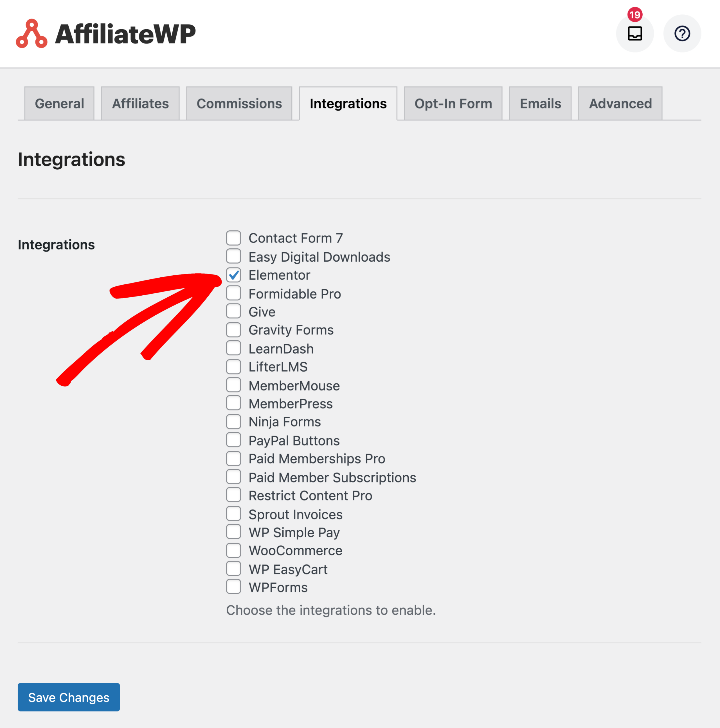The image size is (720, 728).
Task: Click the Integrations page heading
Action: click(72, 159)
